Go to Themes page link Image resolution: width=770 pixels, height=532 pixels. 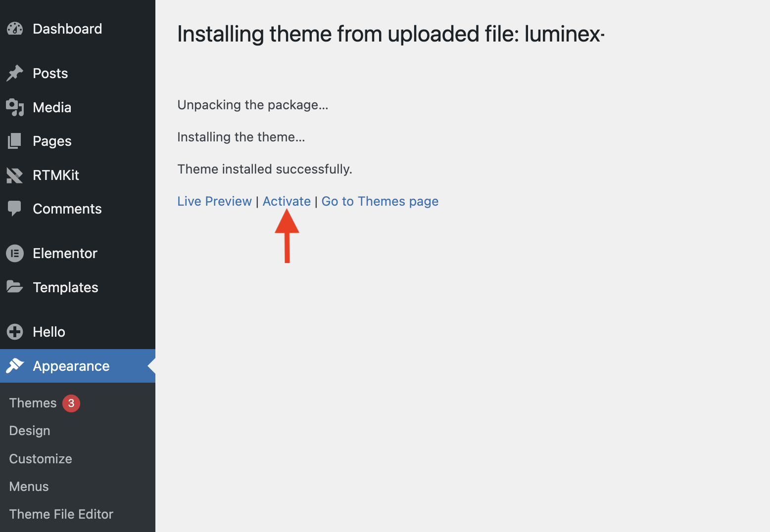click(x=380, y=201)
